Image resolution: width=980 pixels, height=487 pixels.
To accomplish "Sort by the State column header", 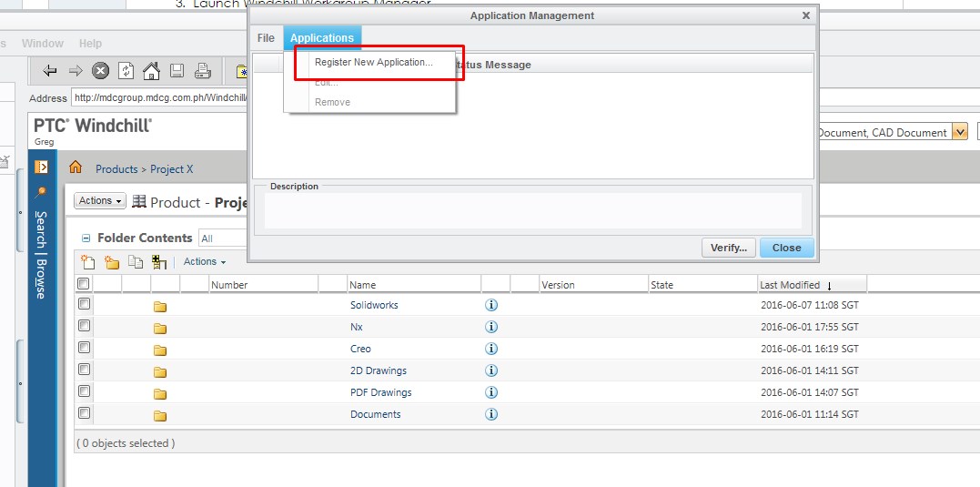I will pyautogui.click(x=702, y=284).
